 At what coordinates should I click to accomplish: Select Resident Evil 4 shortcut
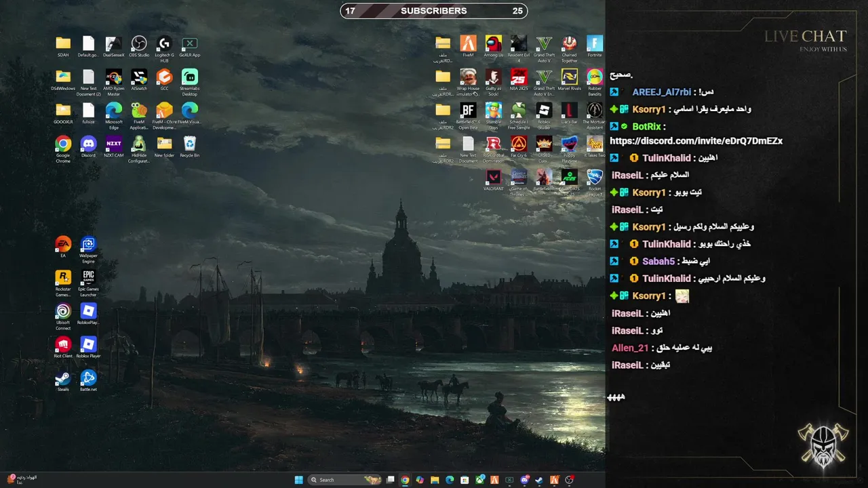pyautogui.click(x=519, y=48)
